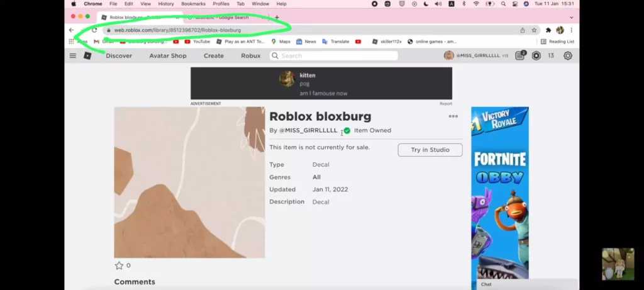Open the battery status menu

click(490, 4)
